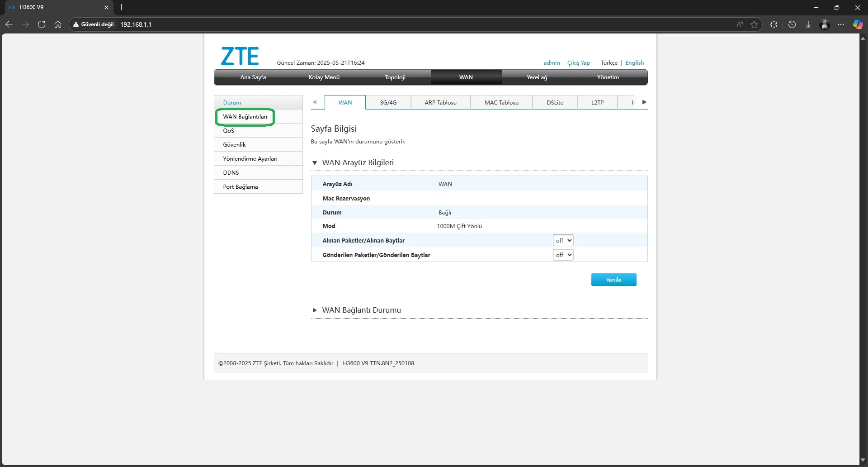Select the Türkçe language option
The width and height of the screenshot is (868, 467).
click(x=609, y=63)
